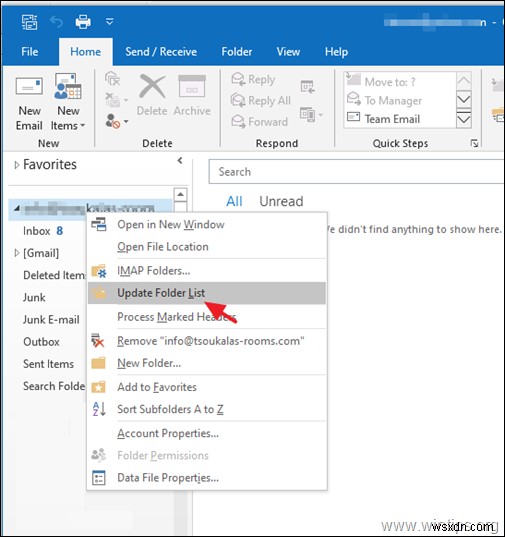Image resolution: width=505 pixels, height=537 pixels.
Task: Open Deleted Items folder
Action: tap(54, 275)
